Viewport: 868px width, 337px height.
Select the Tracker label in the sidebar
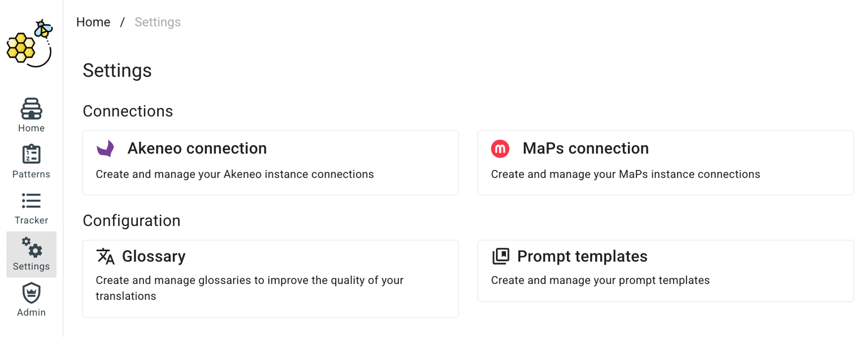31,220
